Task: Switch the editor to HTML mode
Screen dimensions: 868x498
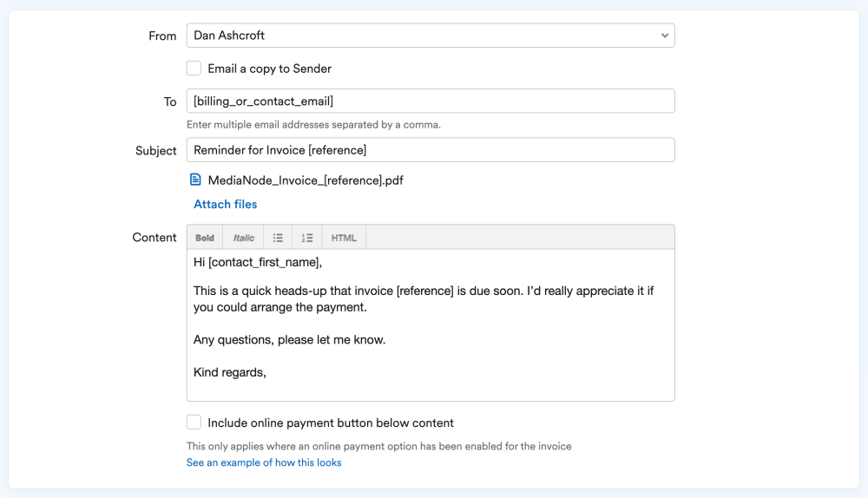Action: 344,238
